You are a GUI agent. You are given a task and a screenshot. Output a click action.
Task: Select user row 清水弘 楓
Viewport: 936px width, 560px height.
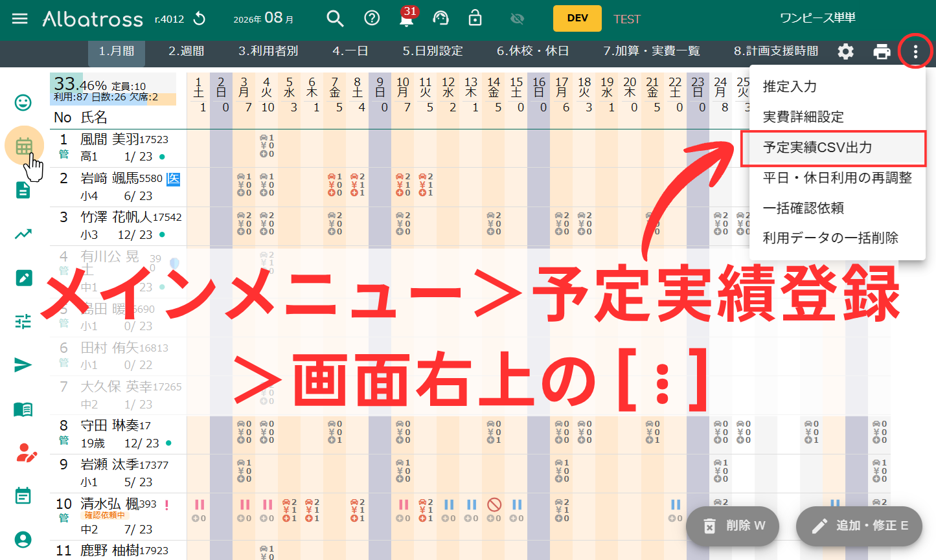[x=119, y=516]
